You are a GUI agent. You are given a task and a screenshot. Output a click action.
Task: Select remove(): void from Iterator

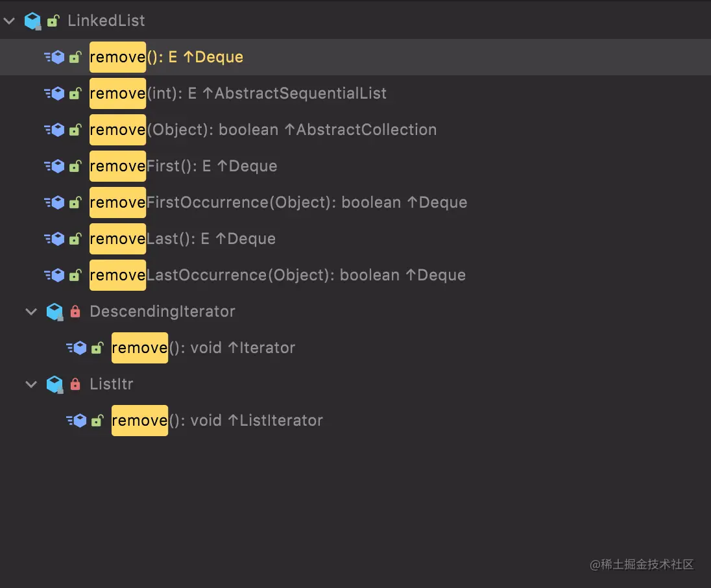[203, 348]
